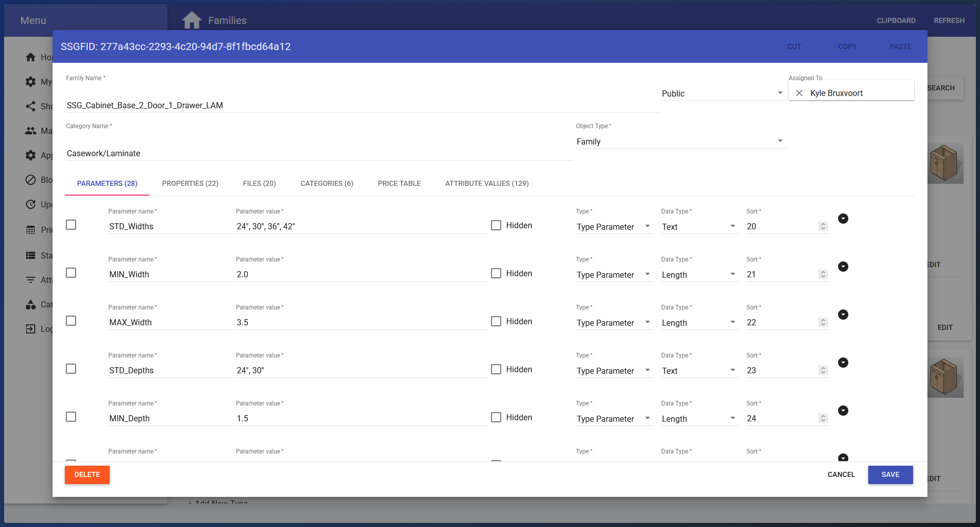Screen dimensions: 980x527
Task: Toggle Hidden for the STD_Depths parameter
Action: click(x=496, y=369)
